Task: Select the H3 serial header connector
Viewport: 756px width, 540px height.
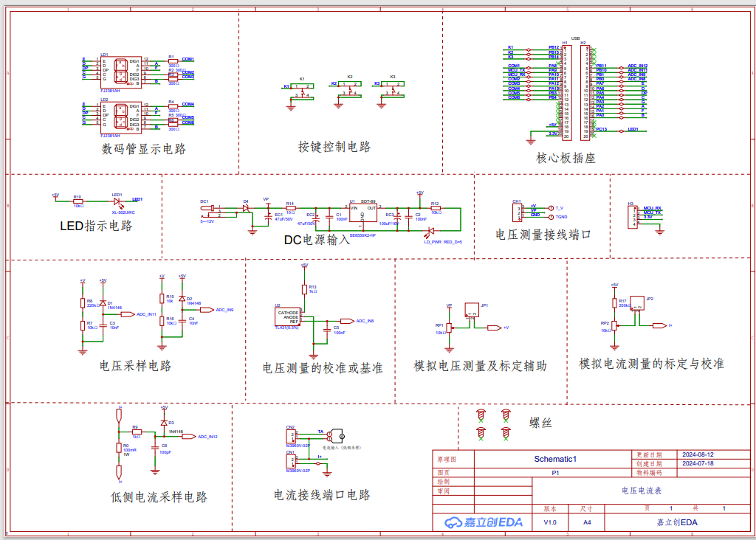Action: click(x=633, y=217)
